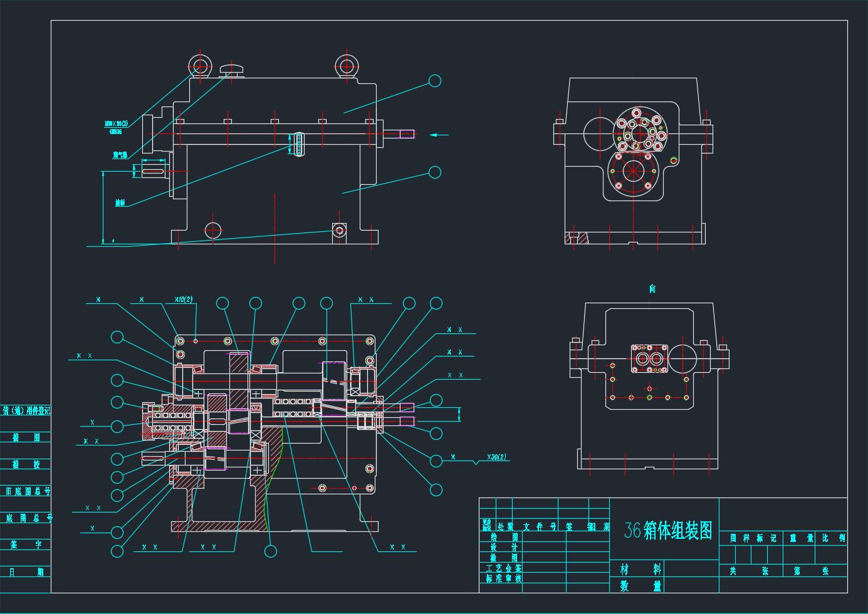Select the right lifting eye ring
Image resolution: width=868 pixels, height=614 pixels.
tap(345, 65)
